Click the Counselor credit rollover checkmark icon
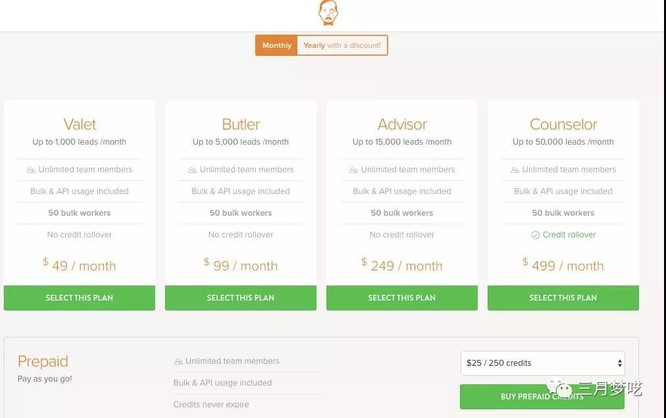The height and width of the screenshot is (418, 666). [535, 235]
